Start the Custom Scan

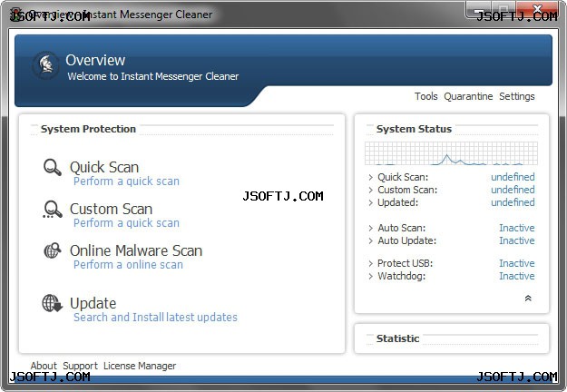[111, 209]
